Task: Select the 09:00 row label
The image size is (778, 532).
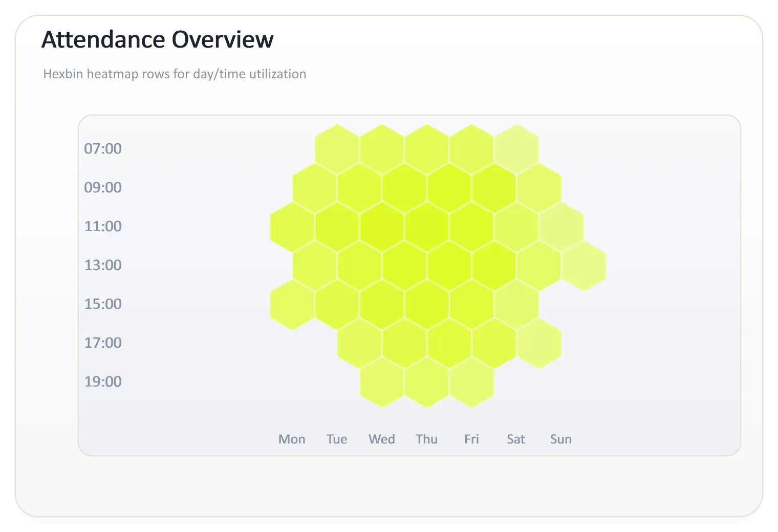Action: pyautogui.click(x=103, y=188)
